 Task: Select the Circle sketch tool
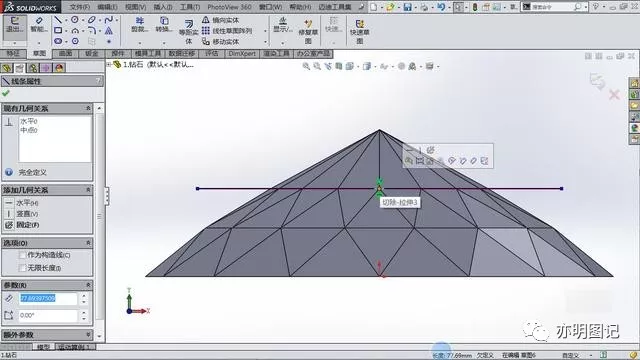(x=75, y=20)
